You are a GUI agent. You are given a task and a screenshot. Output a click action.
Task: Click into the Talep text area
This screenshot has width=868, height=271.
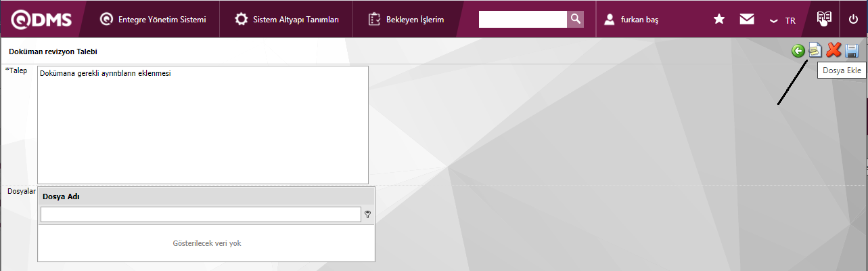203,125
